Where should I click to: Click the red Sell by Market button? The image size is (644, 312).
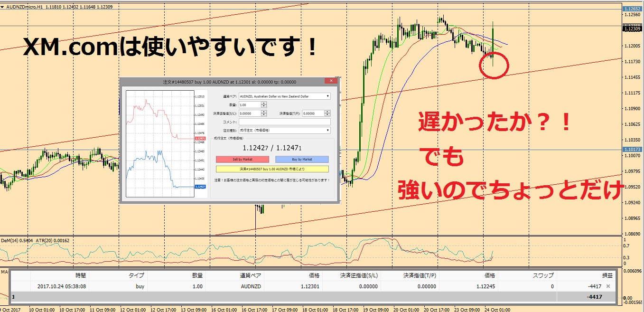pyautogui.click(x=243, y=159)
